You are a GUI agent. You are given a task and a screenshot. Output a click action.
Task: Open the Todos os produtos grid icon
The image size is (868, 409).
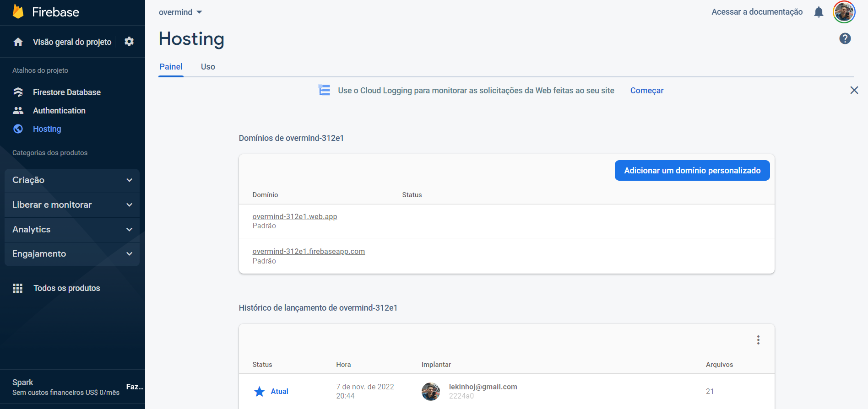coord(18,288)
